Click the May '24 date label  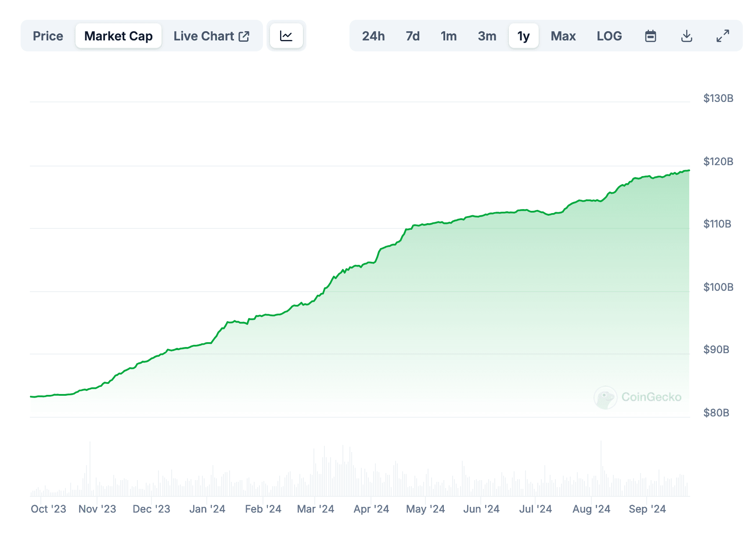click(425, 509)
